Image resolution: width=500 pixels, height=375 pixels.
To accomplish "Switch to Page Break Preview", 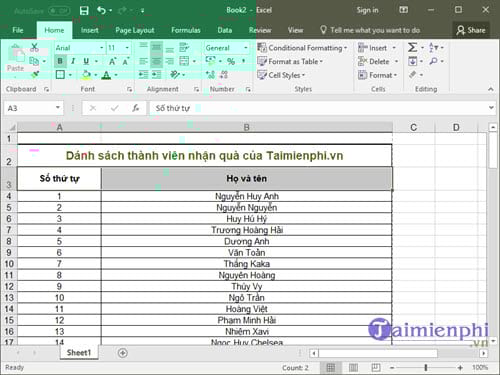I will [x=376, y=367].
